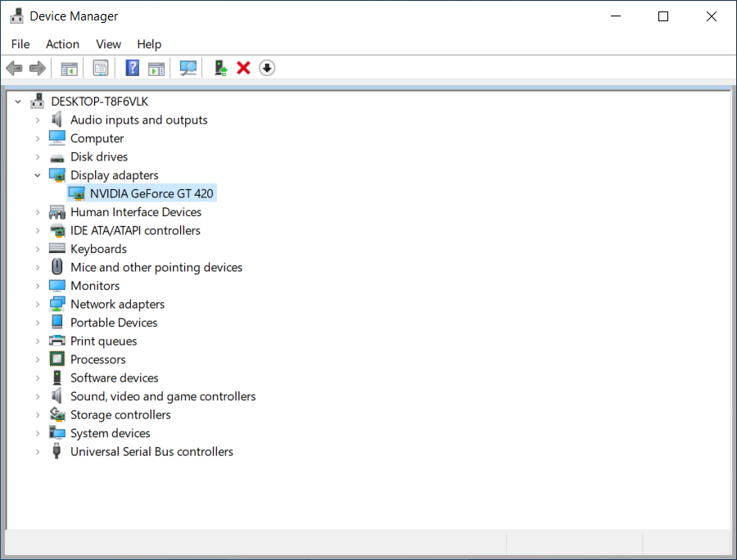Open the Help menu
The image size is (737, 560).
tap(149, 44)
